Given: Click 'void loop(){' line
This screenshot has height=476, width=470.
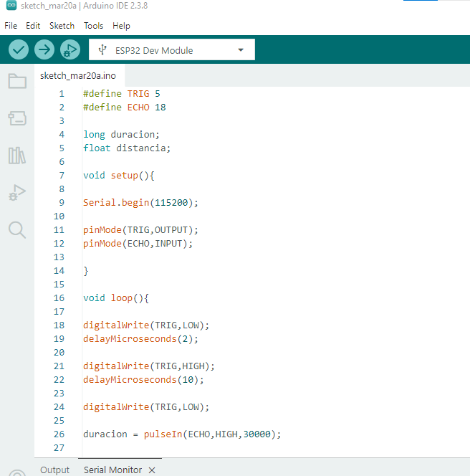Looking at the screenshot, I should pyautogui.click(x=116, y=298).
